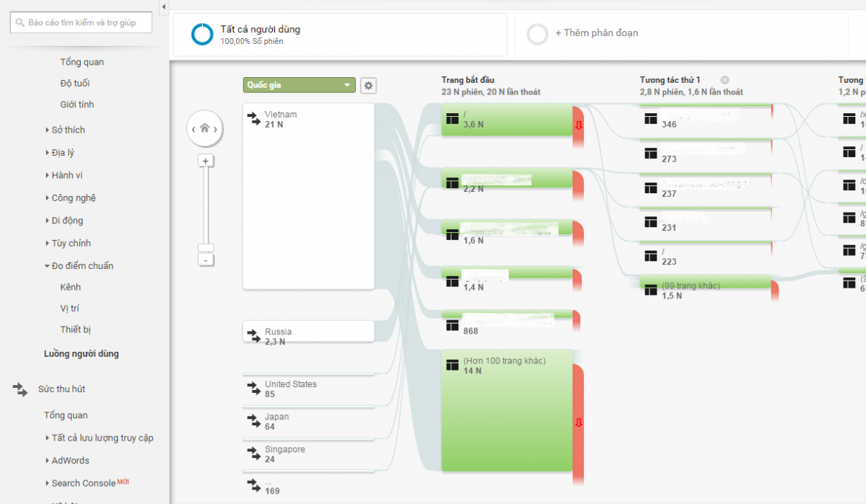This screenshot has height=504, width=866.
Task: Open the Quốc gia dimension dropdown
Action: 299,86
